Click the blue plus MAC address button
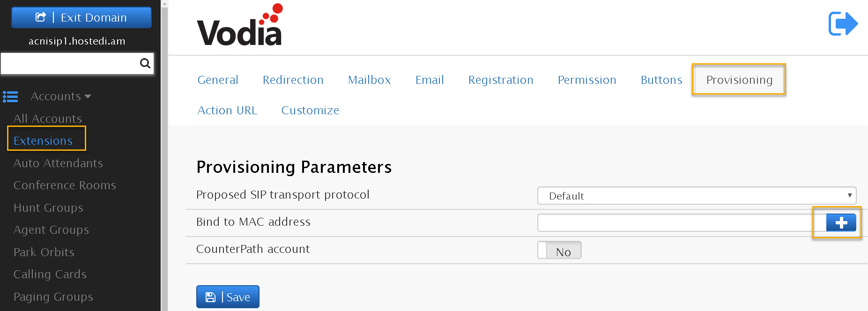This screenshot has width=868, height=311. 841,222
